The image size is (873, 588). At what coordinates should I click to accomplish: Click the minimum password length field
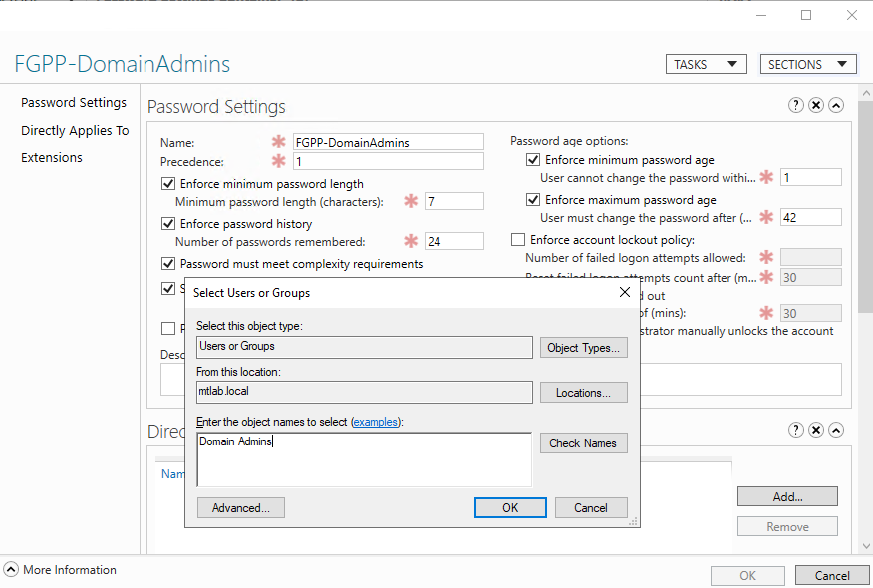tap(453, 201)
